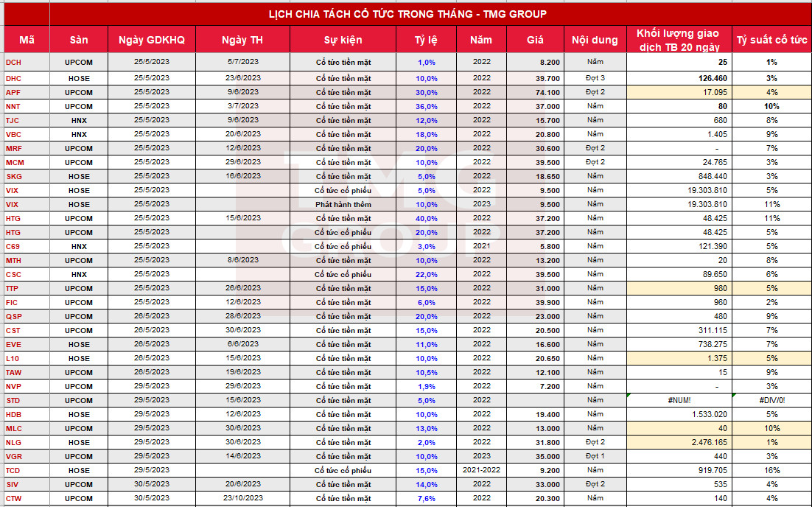Select stock code cell 'NVP'
The image size is (812, 507).
coord(27,386)
